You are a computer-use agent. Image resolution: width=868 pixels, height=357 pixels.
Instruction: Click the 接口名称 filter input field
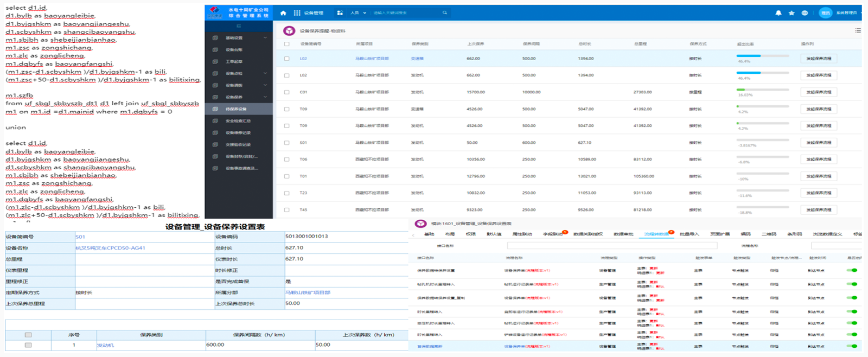pyautogui.click(x=612, y=246)
